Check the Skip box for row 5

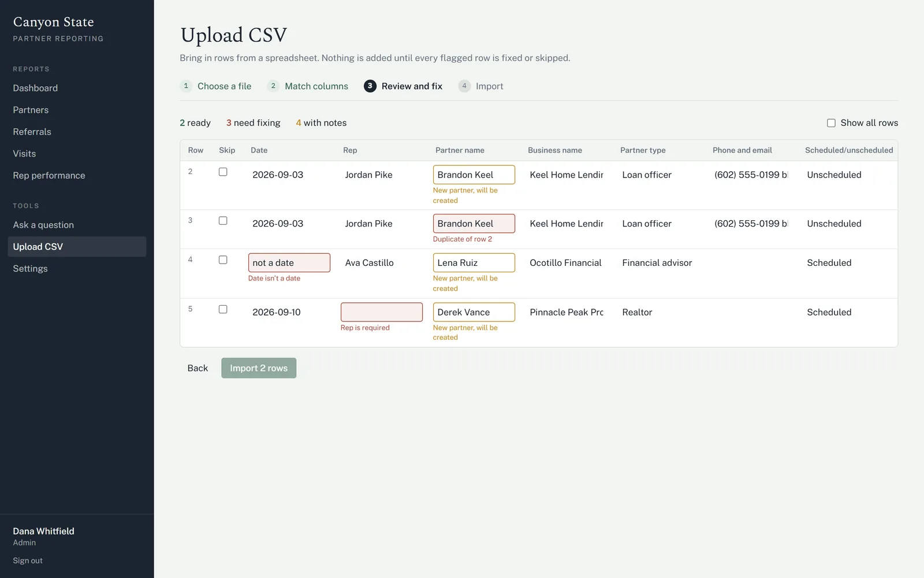pos(223,309)
